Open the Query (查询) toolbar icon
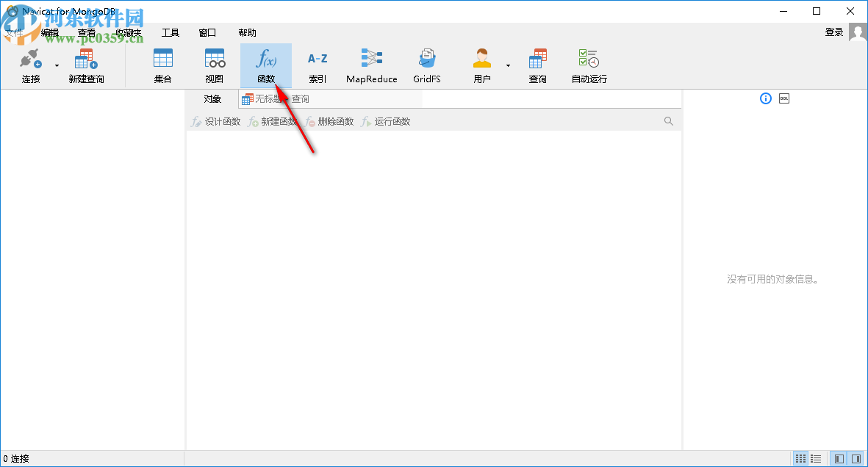The height and width of the screenshot is (467, 868). 537,59
